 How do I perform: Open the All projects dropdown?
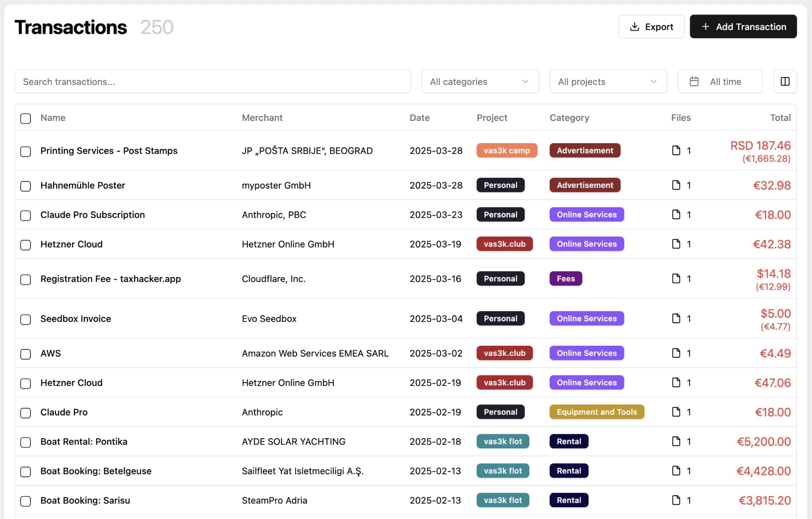click(608, 82)
